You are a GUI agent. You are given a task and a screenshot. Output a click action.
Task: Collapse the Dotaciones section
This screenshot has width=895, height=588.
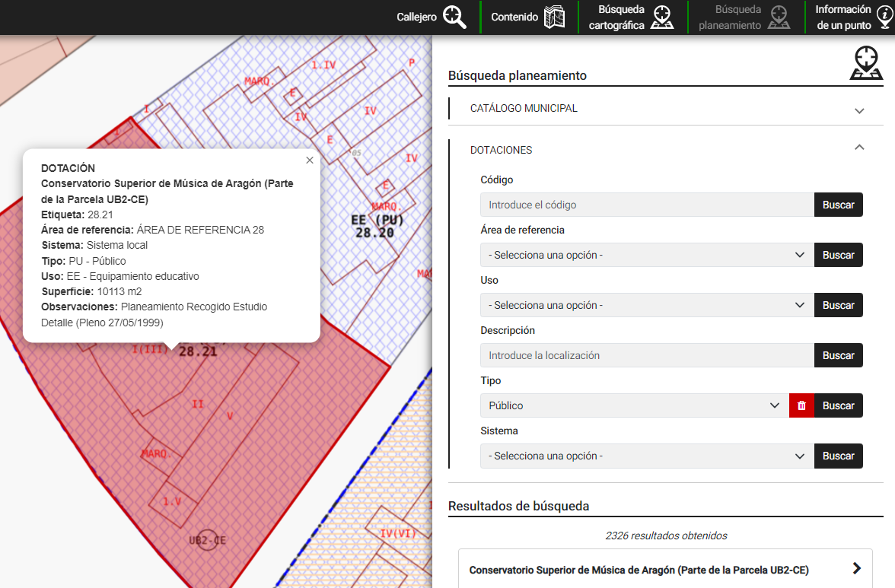859,148
